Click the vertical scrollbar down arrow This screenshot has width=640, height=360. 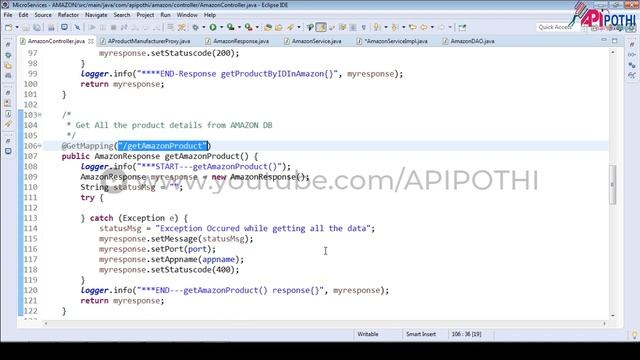click(612, 316)
